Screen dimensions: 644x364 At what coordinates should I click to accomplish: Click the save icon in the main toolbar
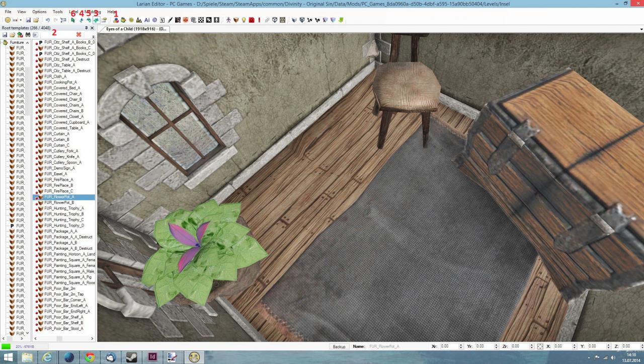point(29,20)
